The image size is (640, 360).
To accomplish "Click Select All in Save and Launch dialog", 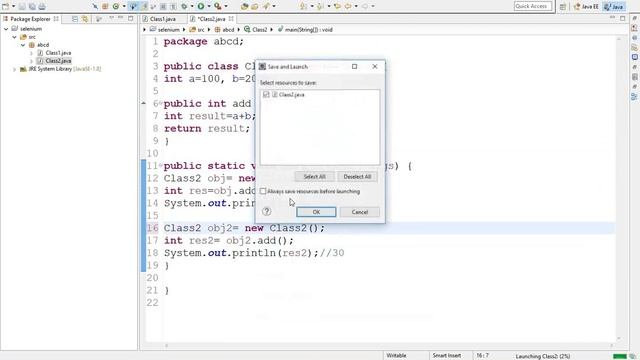I will 314,177.
